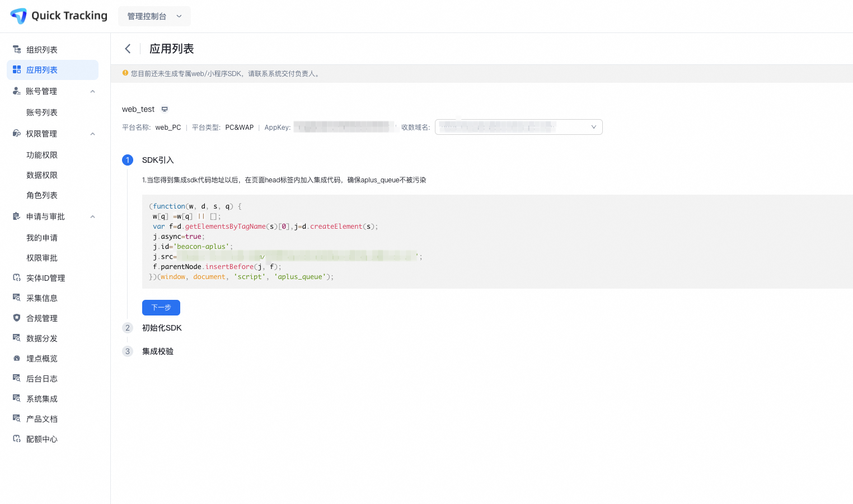The height and width of the screenshot is (504, 853).
Task: Click the 应用列表 grid icon in sidebar
Action: click(x=17, y=70)
